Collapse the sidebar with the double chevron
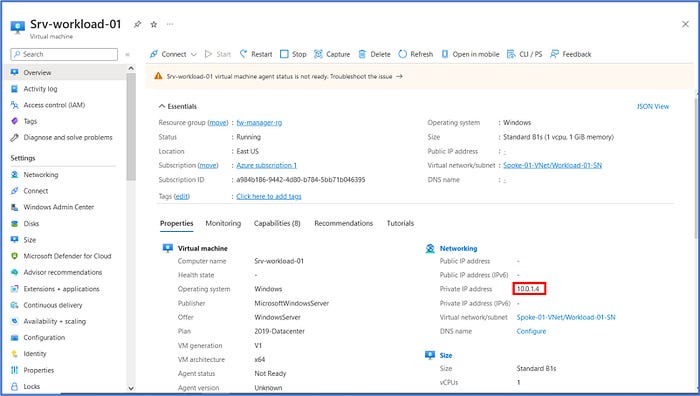 click(x=127, y=54)
